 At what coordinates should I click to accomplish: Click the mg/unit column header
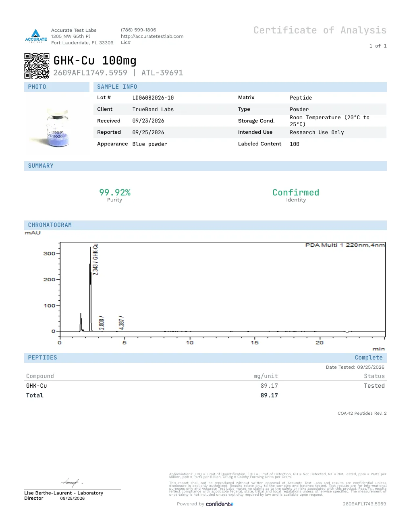tap(266, 376)
